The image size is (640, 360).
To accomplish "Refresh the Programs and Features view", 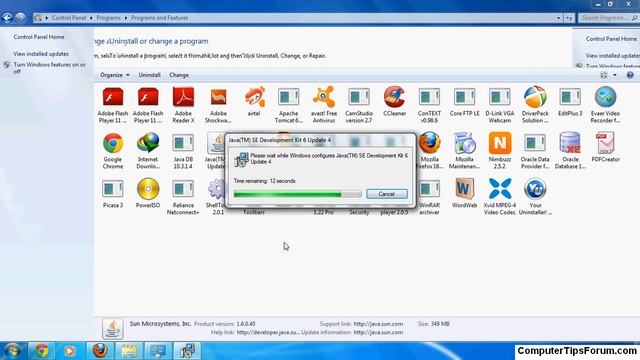I will click(x=569, y=18).
